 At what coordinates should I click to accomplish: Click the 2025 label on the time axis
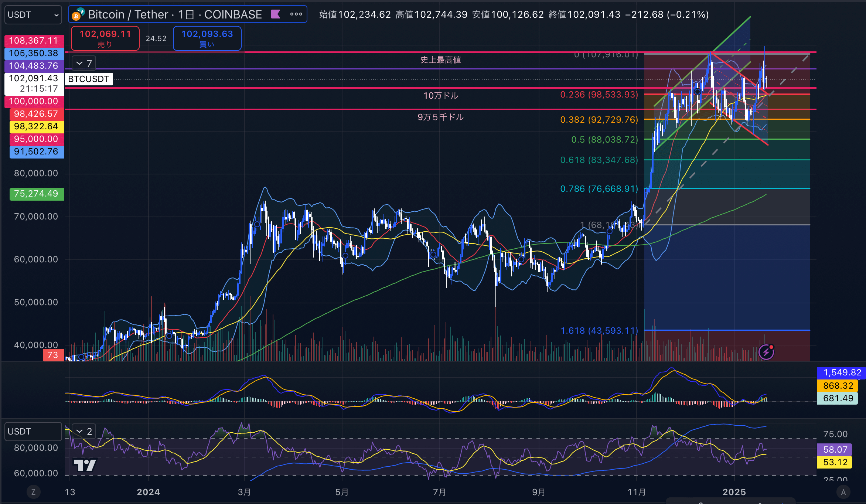click(734, 492)
